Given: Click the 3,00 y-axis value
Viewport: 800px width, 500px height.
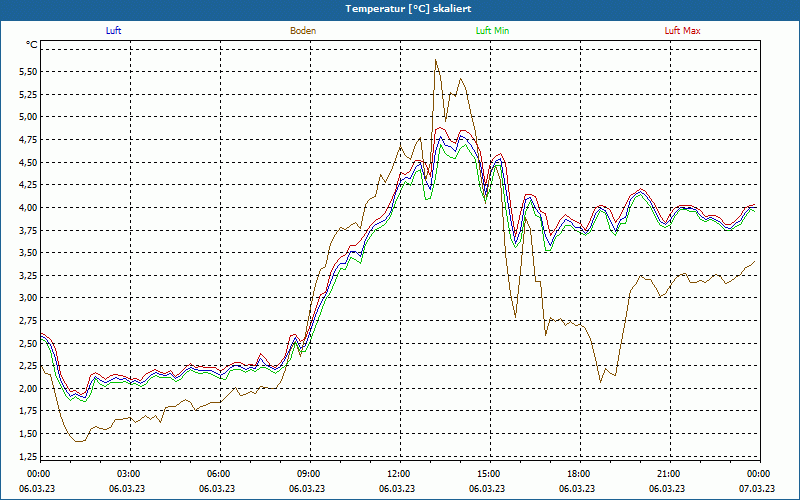Looking at the screenshot, I should pos(28,298).
